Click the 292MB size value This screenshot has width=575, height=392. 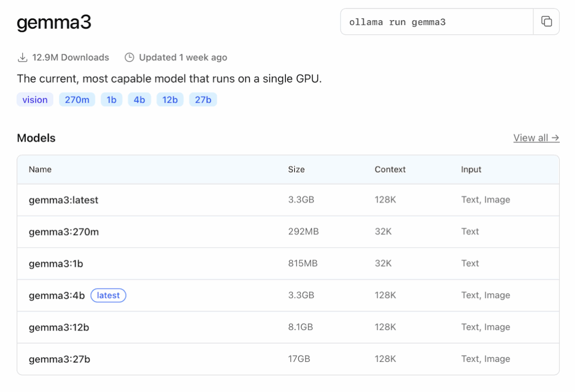(303, 231)
